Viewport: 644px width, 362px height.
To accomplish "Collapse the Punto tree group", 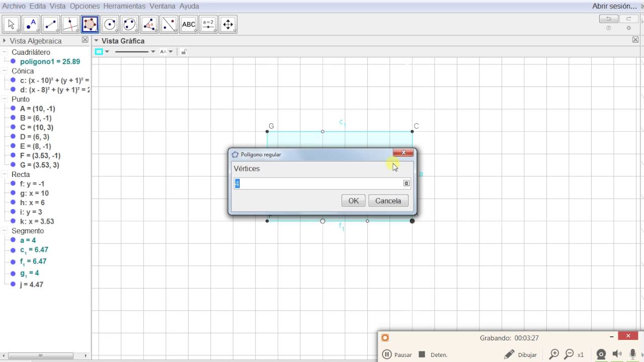I will click(5, 99).
